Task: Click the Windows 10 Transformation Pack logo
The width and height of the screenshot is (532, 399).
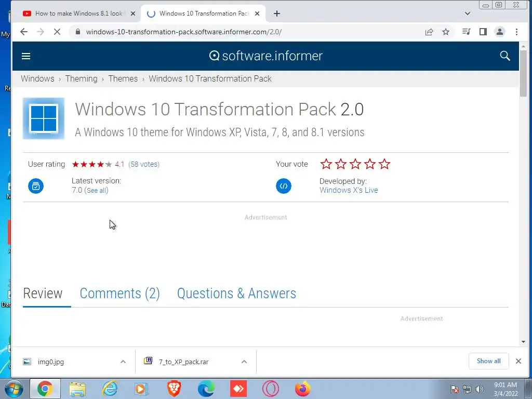Action: pos(44,118)
